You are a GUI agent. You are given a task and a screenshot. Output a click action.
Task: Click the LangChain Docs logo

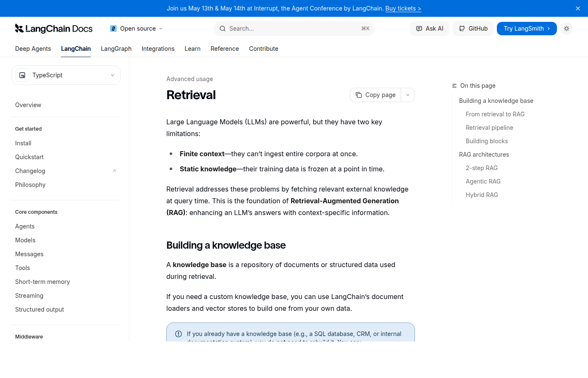54,29
